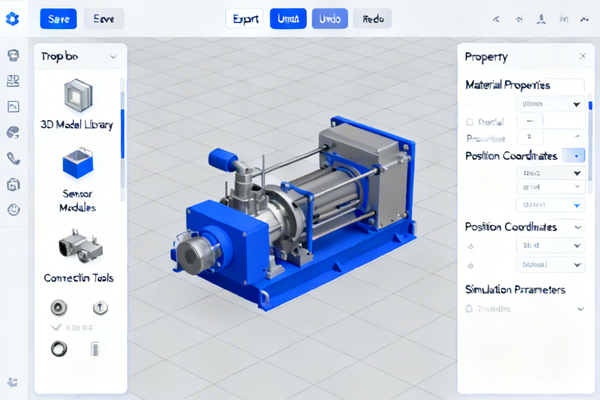The width and height of the screenshot is (600, 400).
Task: Click the share icon in top-right toolbar
Action: coord(496,19)
